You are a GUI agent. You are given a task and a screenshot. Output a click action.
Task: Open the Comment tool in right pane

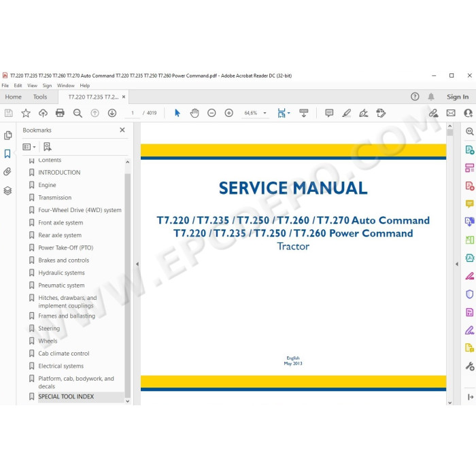[470, 204]
